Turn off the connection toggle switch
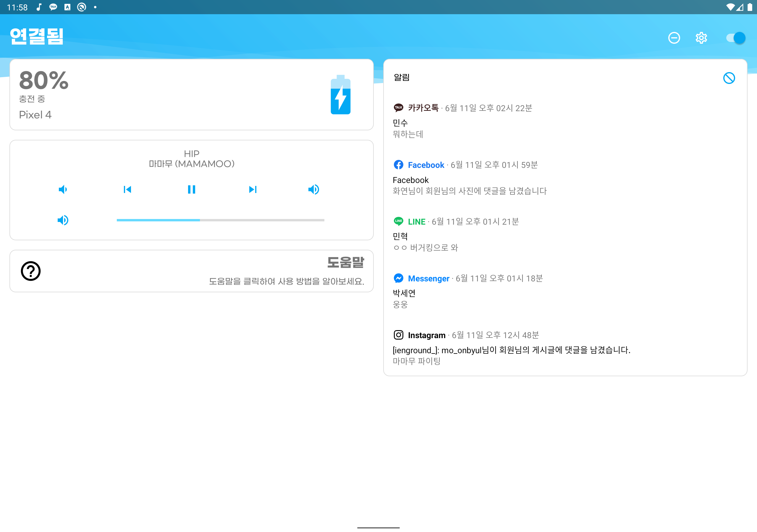Image resolution: width=757 pixels, height=532 pixels. [736, 38]
